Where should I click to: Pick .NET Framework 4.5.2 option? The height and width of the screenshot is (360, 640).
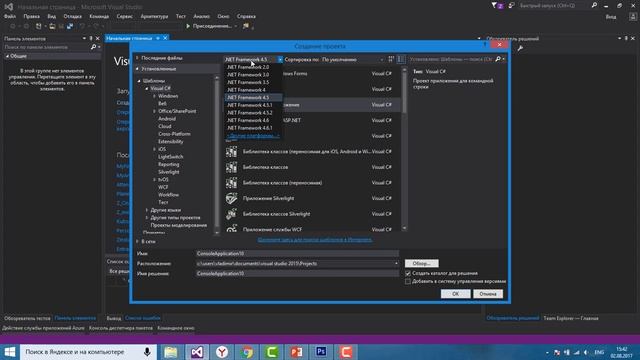point(253,113)
